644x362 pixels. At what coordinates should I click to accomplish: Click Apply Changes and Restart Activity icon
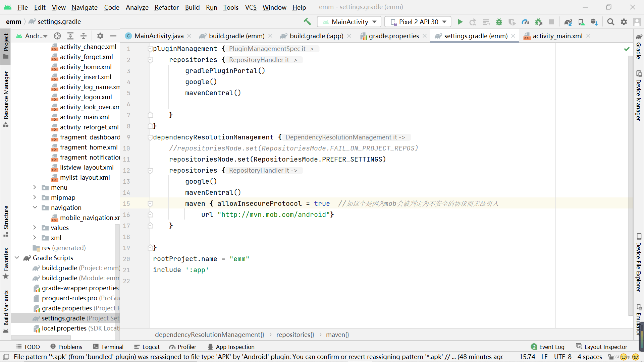click(x=473, y=22)
